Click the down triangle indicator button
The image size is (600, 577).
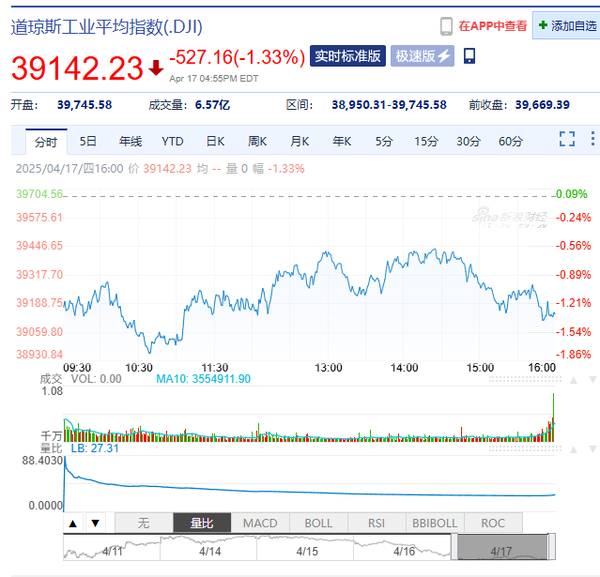(x=96, y=523)
